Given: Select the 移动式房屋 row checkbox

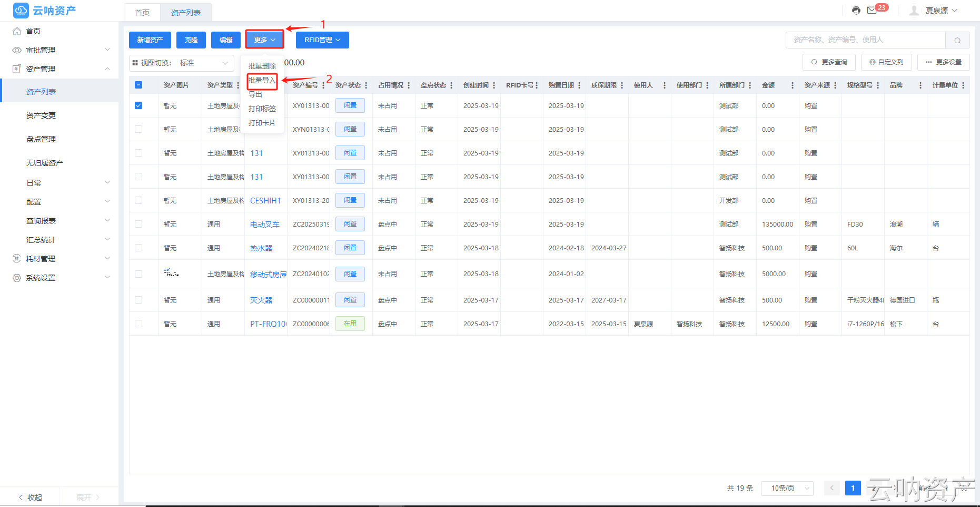Looking at the screenshot, I should click(x=138, y=274).
